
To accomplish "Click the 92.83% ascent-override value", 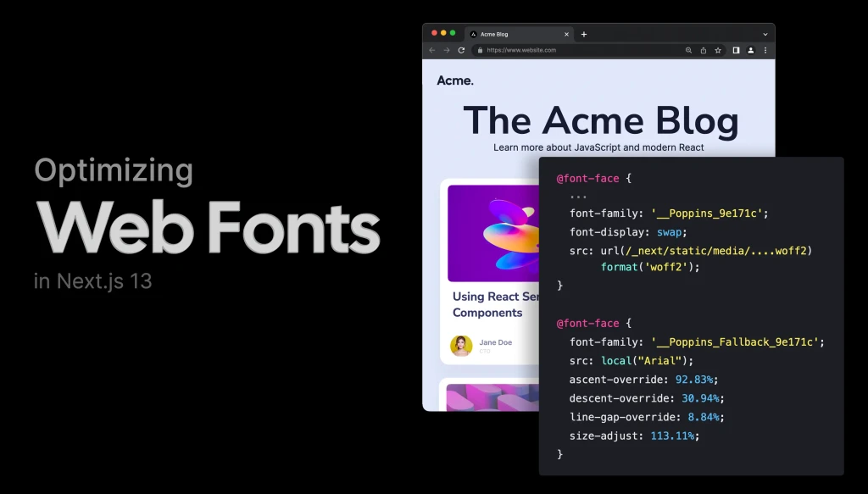I will tap(694, 380).
